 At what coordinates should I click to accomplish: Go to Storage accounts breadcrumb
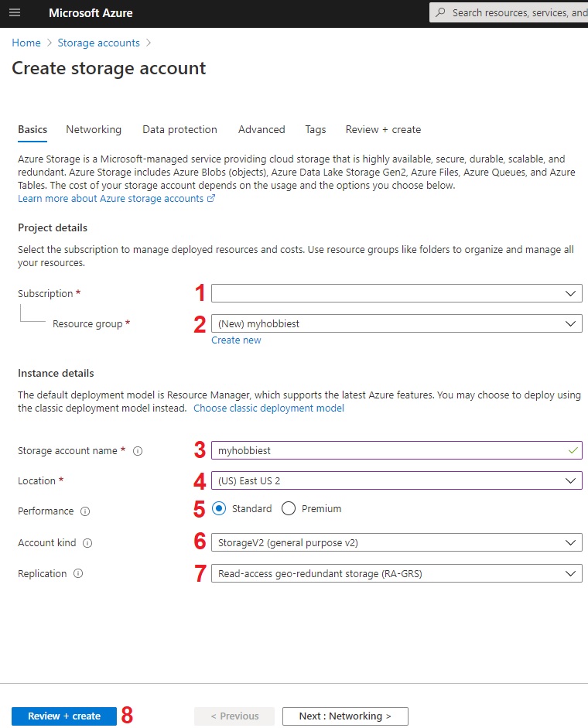tap(98, 43)
